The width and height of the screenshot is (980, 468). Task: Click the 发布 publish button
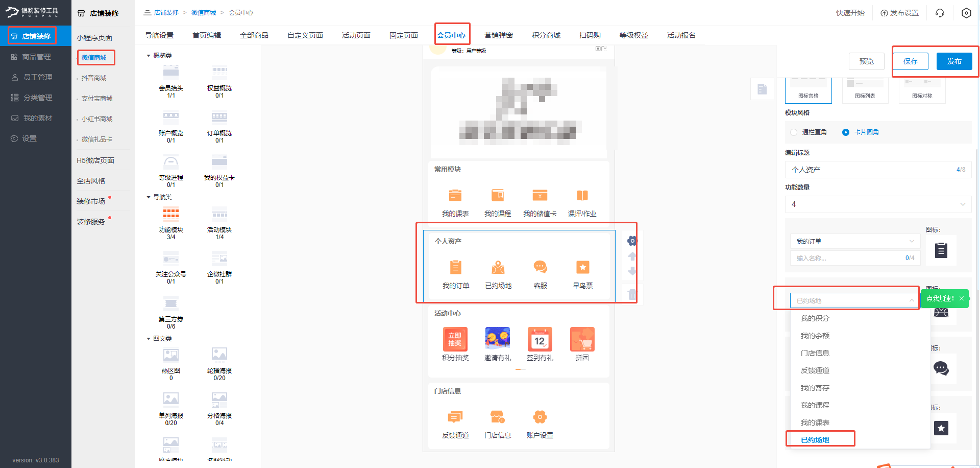click(954, 61)
